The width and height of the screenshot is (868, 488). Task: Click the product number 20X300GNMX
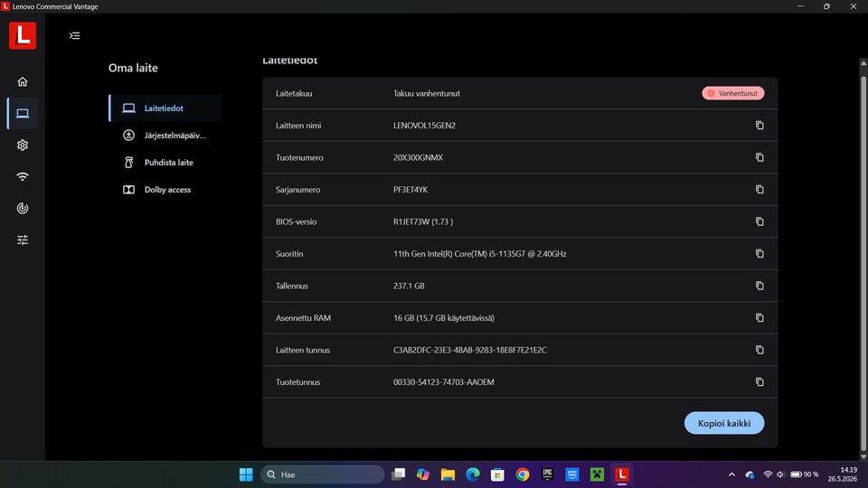click(x=418, y=157)
